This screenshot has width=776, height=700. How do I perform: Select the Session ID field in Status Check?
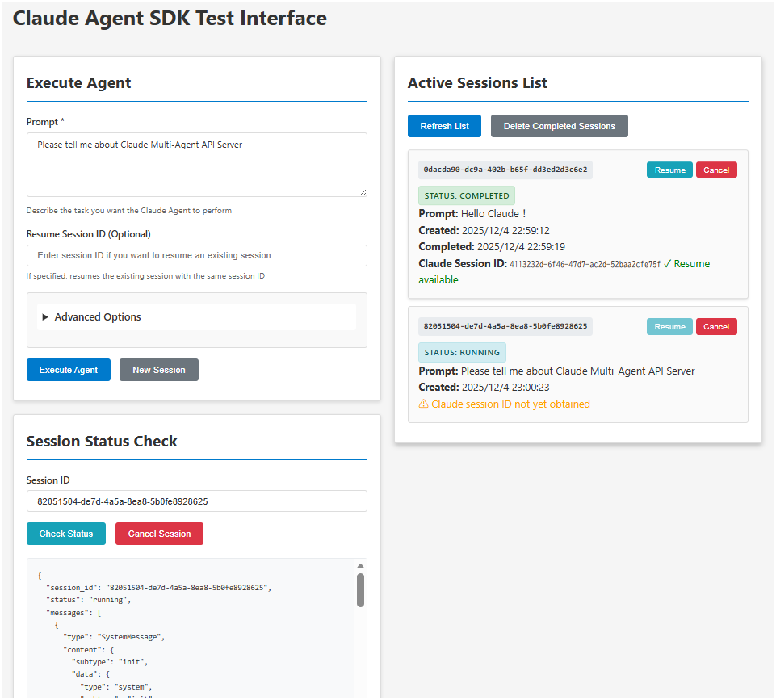[x=196, y=501]
